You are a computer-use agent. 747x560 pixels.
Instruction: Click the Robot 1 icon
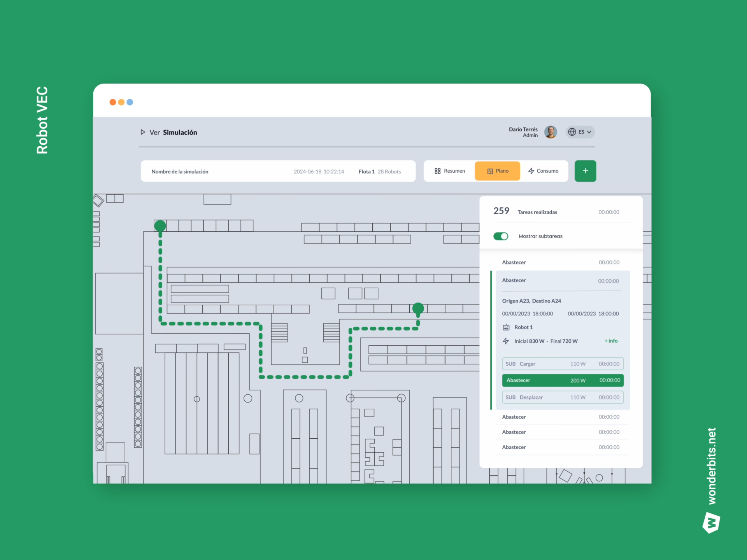506,327
